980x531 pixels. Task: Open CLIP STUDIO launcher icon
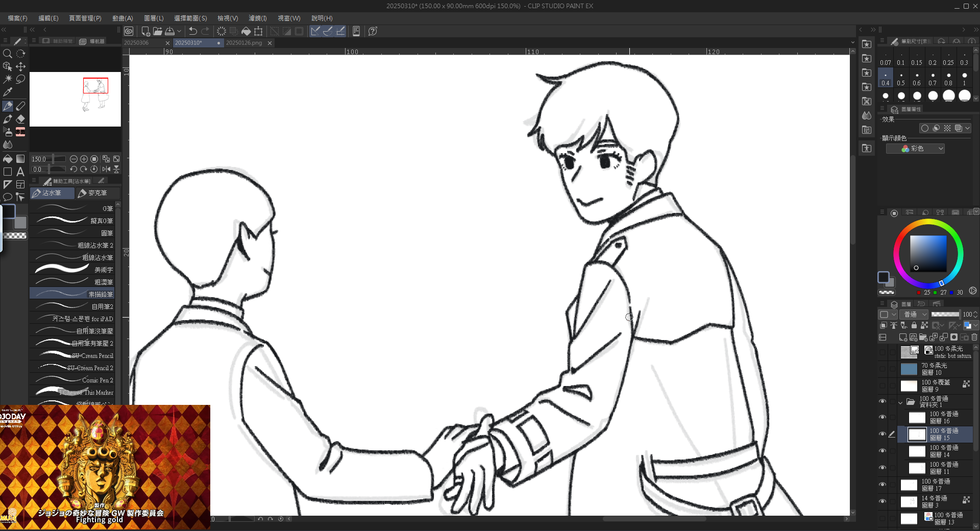129,31
